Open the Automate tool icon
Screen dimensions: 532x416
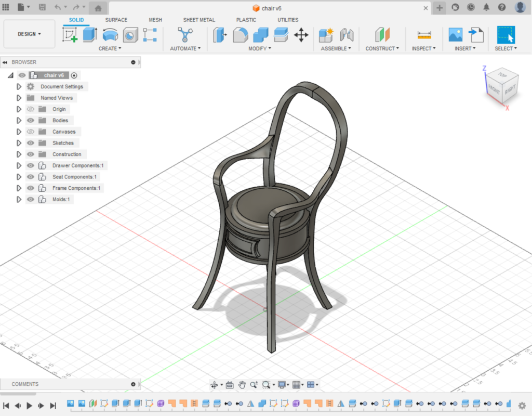point(184,35)
